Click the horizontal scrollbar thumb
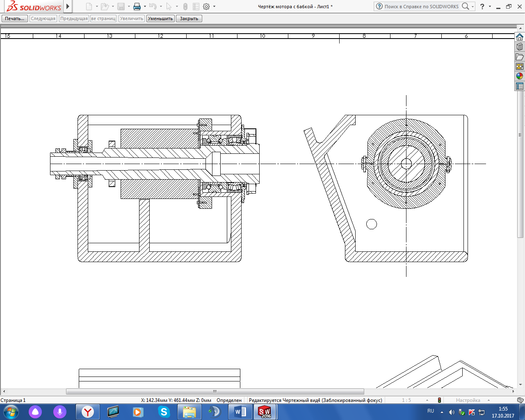This screenshot has width=525, height=420. click(x=215, y=392)
